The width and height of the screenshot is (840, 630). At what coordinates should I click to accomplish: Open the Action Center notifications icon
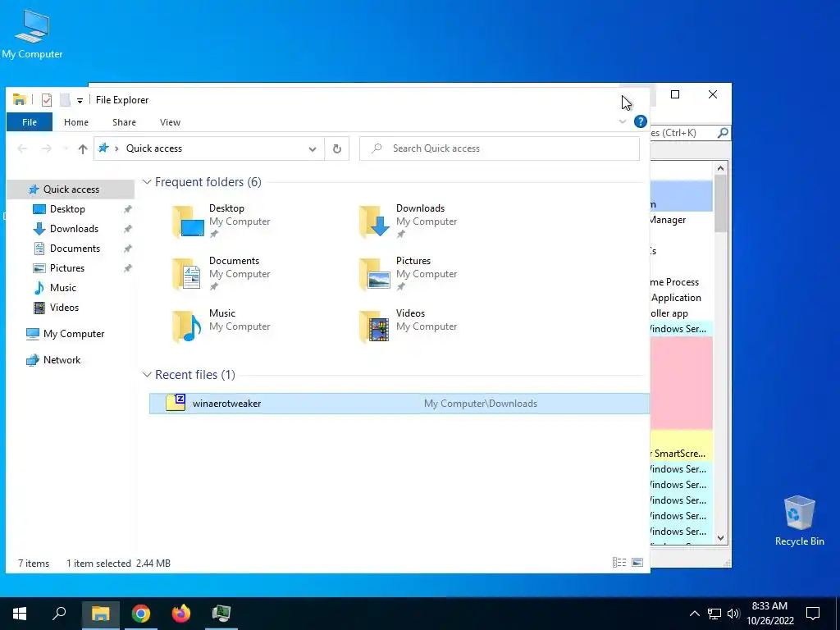[813, 614]
